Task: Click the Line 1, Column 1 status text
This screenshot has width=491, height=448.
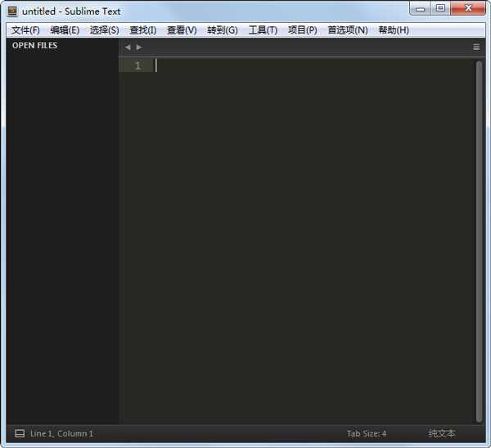Action: 61,433
